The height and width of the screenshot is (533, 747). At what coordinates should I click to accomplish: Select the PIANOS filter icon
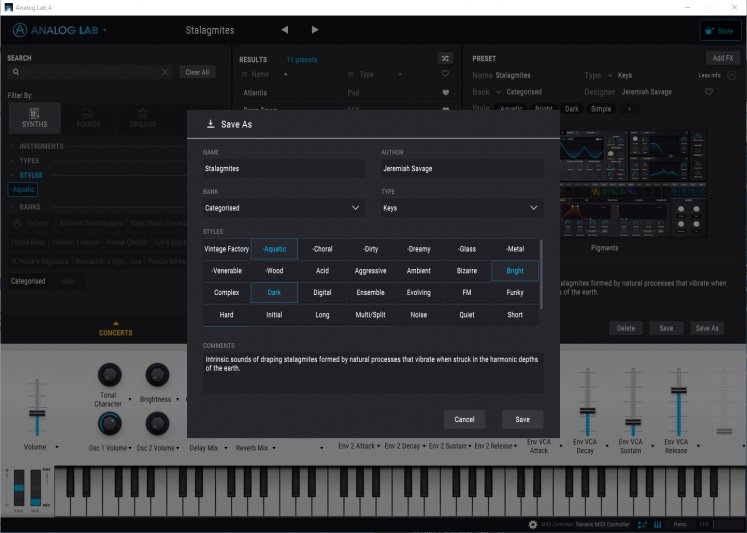[88, 118]
